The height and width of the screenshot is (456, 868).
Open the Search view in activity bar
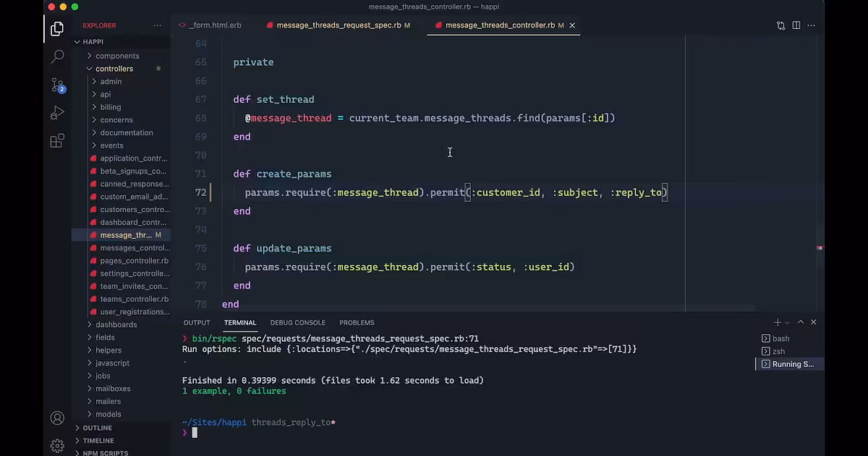(x=57, y=56)
